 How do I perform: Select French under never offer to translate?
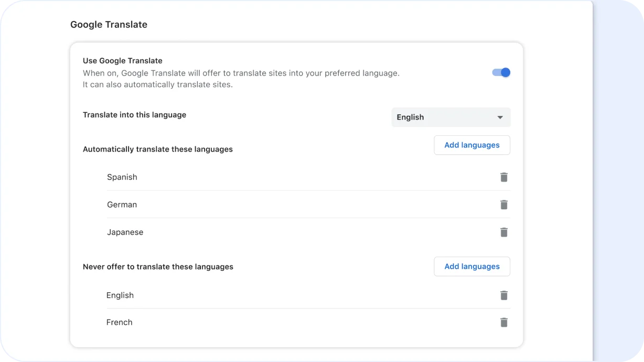tap(119, 322)
